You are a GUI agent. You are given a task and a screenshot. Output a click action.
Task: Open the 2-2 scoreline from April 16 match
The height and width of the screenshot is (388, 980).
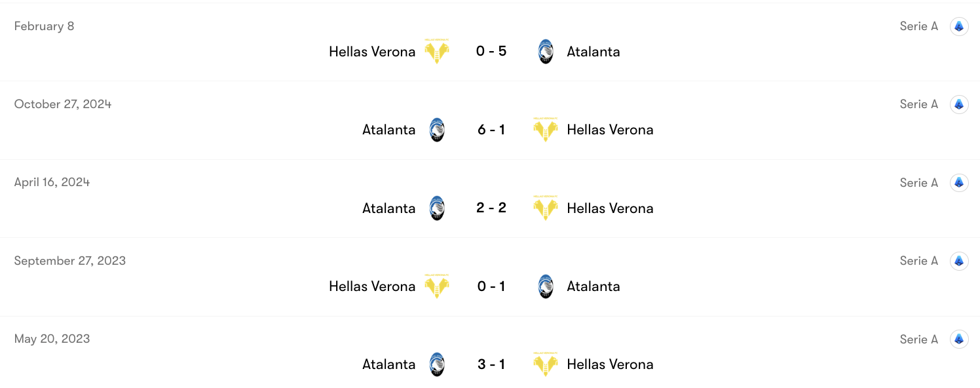point(491,208)
